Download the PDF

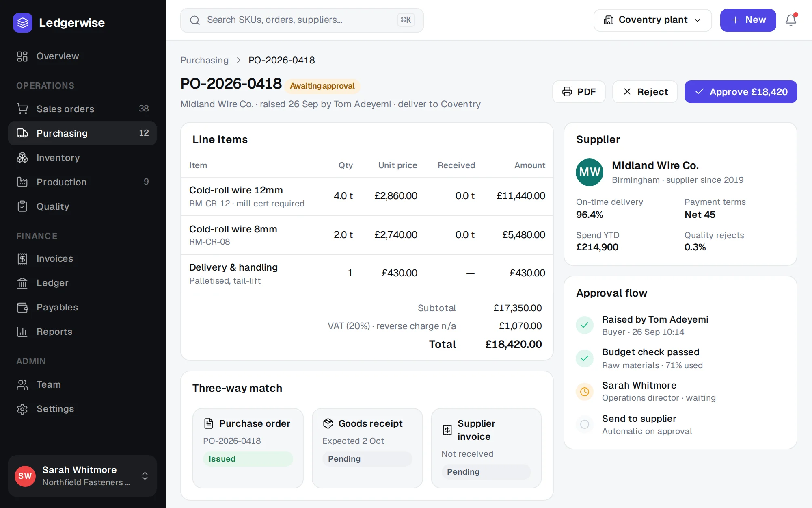click(579, 92)
